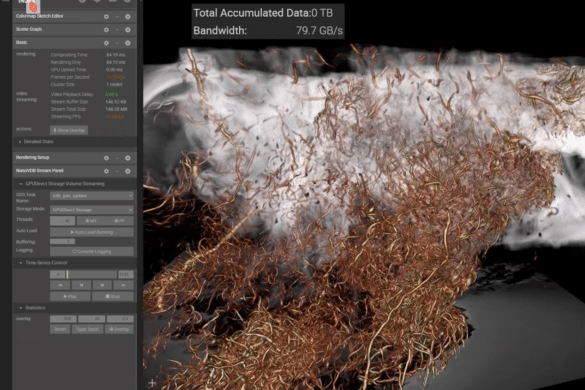585x390 pixels.
Task: Toggle the PF threads option
Action: (x=120, y=221)
